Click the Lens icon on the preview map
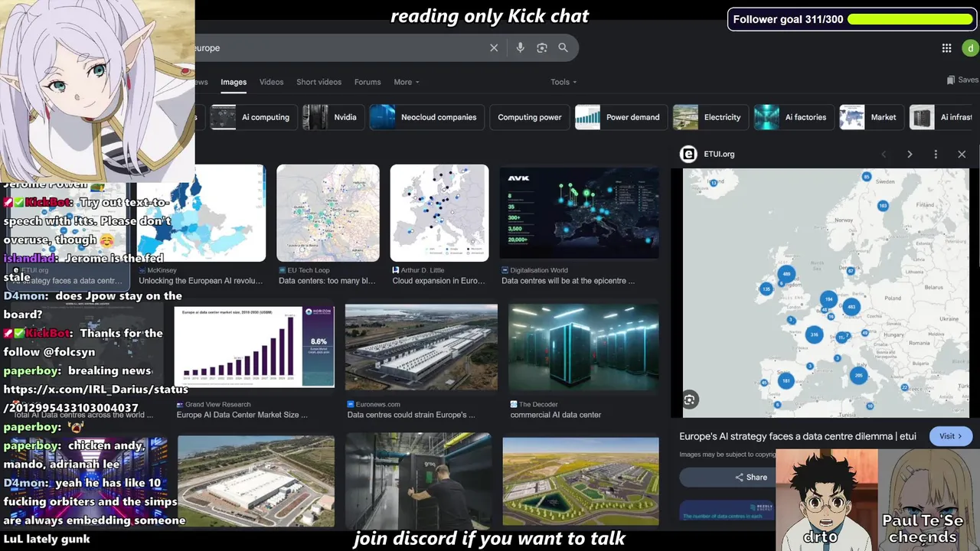The width and height of the screenshot is (980, 551). tap(690, 399)
